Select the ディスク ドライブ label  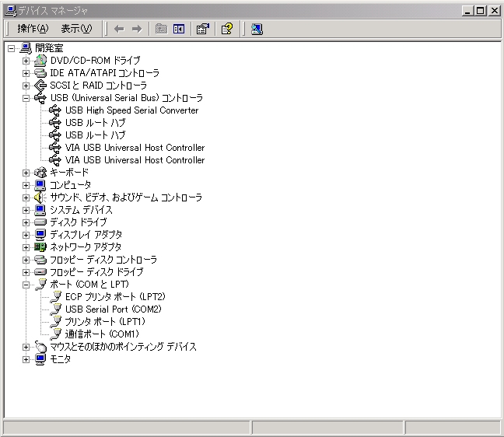(79, 222)
